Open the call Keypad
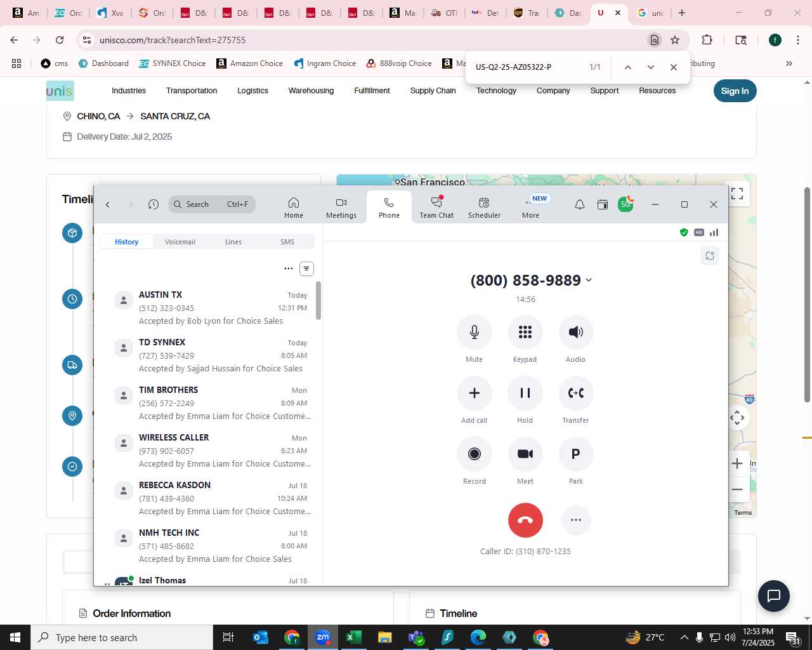Viewport: 812px width, 650px height. coord(525,332)
